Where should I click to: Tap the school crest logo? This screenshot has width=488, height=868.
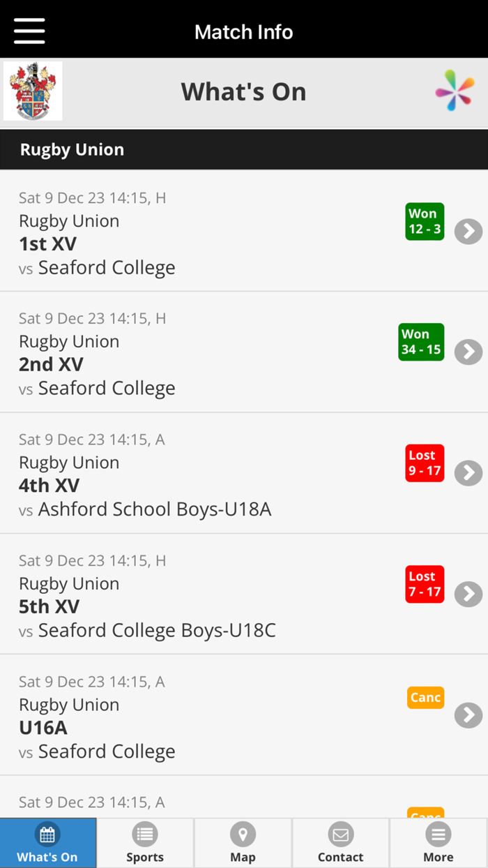tap(32, 91)
